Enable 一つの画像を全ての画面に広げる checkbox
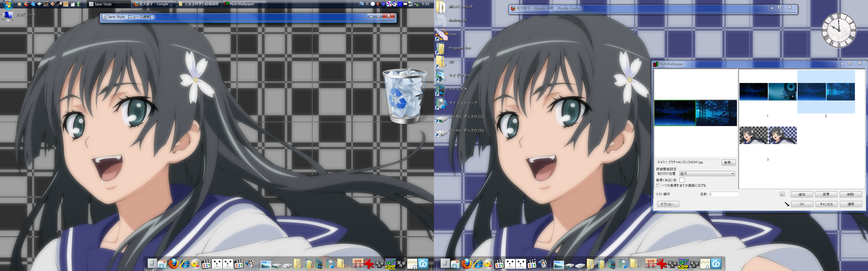 coord(658,185)
